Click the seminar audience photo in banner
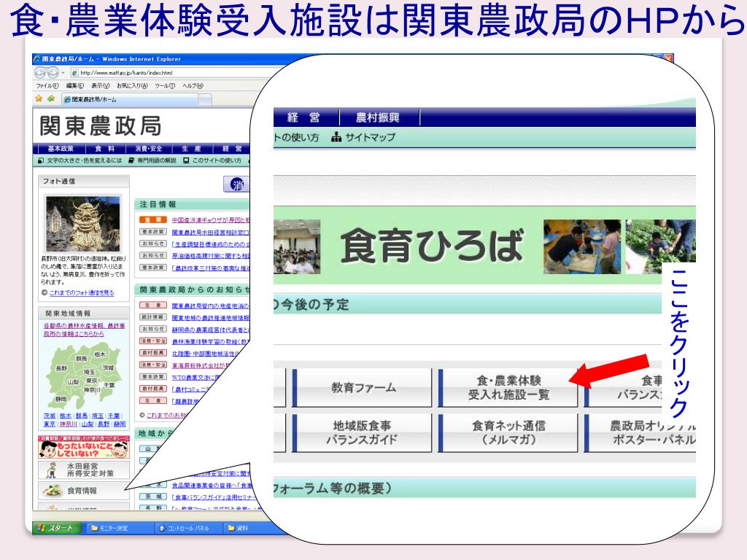 pos(298,246)
